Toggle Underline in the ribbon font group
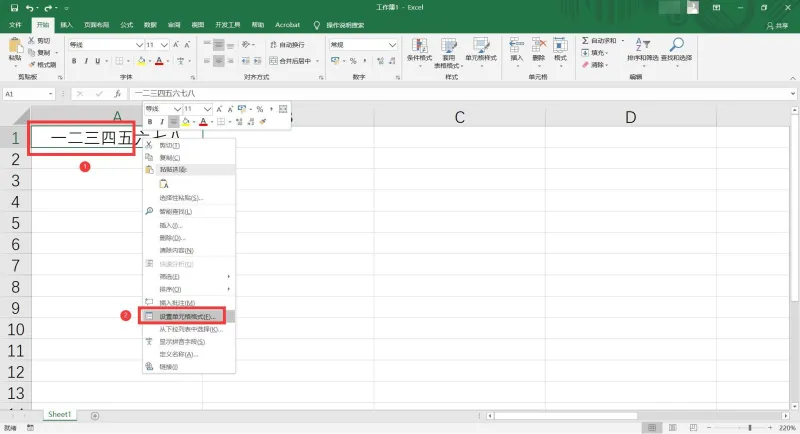Image resolution: width=800 pixels, height=434 pixels. [x=97, y=61]
